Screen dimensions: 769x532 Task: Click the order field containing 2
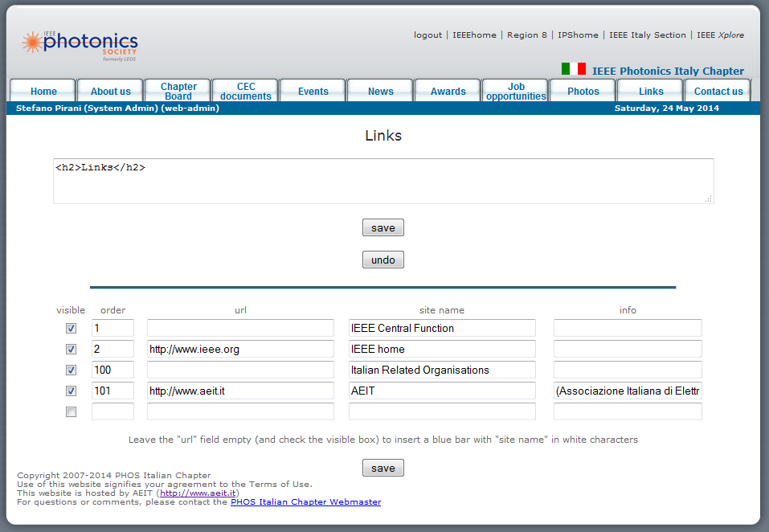click(112, 349)
